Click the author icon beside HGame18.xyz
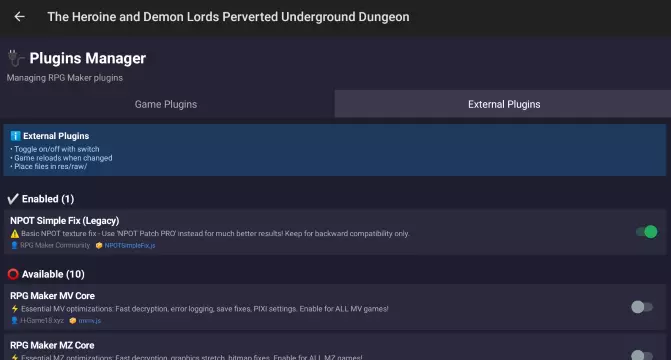The image size is (671, 360). [x=14, y=321]
